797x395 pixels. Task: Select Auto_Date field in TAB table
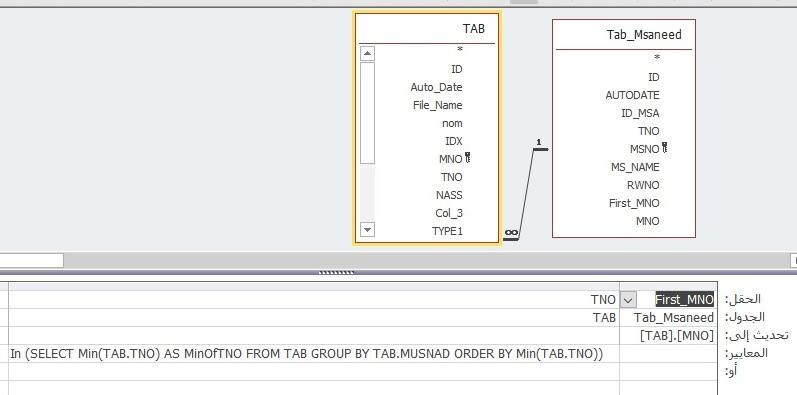(436, 87)
